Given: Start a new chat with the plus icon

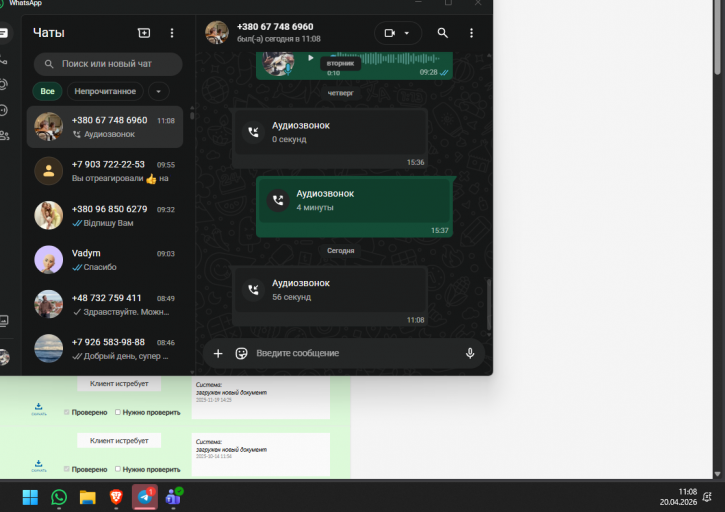Looking at the screenshot, I should [x=144, y=33].
